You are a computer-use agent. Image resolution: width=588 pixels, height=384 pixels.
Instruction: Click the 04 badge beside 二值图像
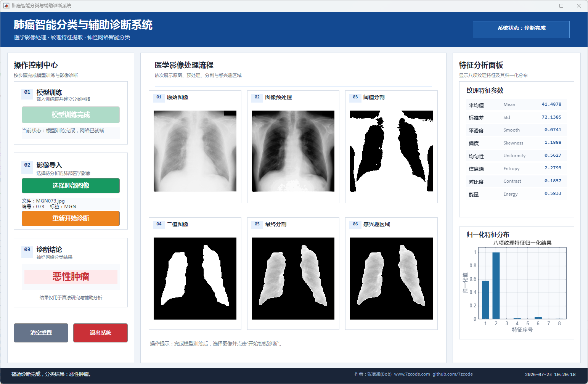click(159, 224)
